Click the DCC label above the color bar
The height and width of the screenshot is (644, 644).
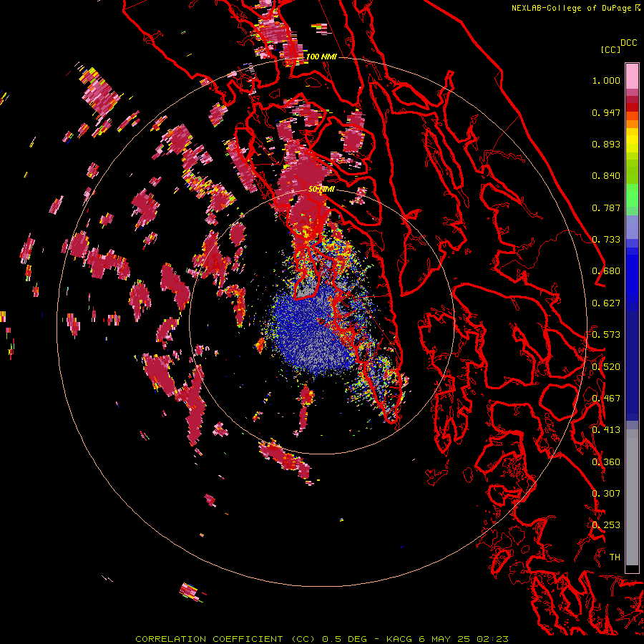[629, 43]
